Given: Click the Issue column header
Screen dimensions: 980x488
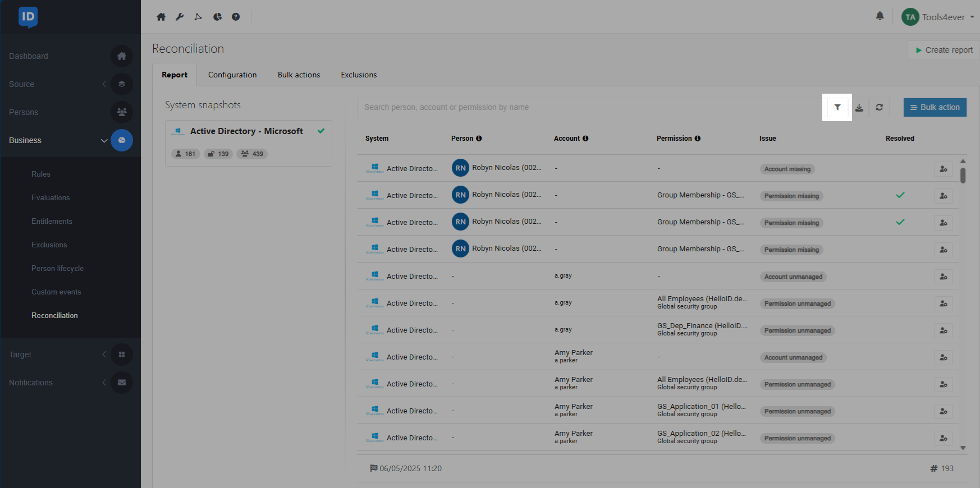Looking at the screenshot, I should [767, 139].
